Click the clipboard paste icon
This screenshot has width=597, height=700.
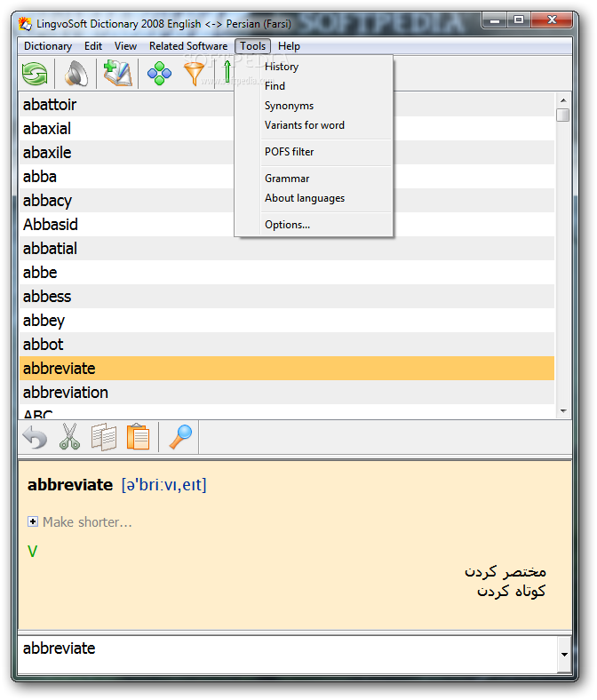coord(138,437)
